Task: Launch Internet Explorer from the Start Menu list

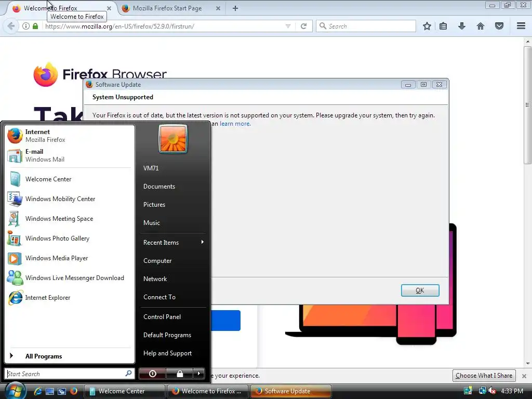Action: click(69, 298)
